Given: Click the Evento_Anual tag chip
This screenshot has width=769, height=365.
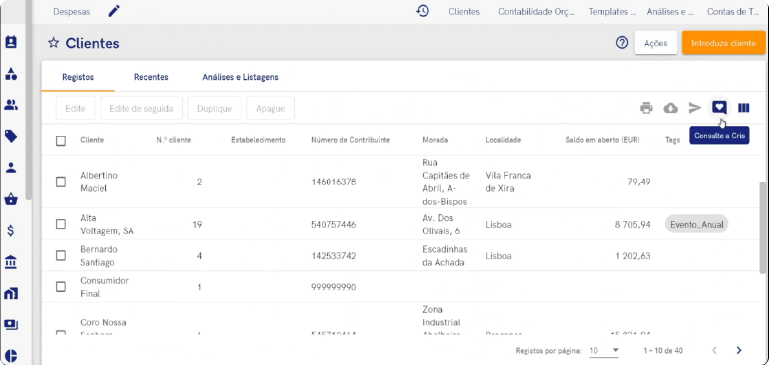Looking at the screenshot, I should [696, 224].
